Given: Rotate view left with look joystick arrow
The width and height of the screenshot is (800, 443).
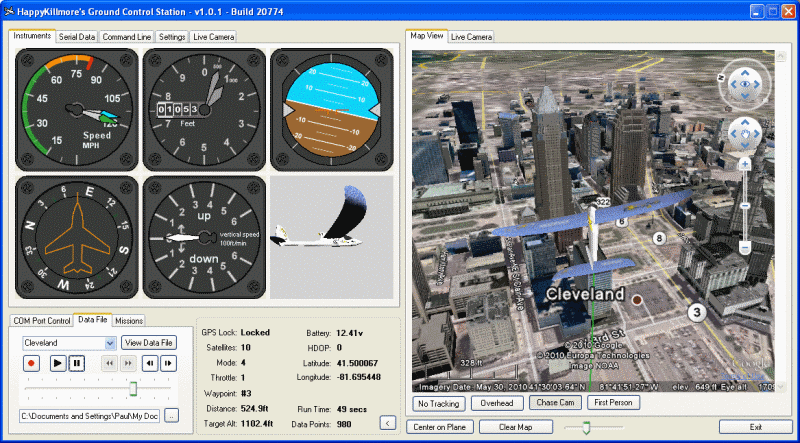Looking at the screenshot, I should [733, 85].
